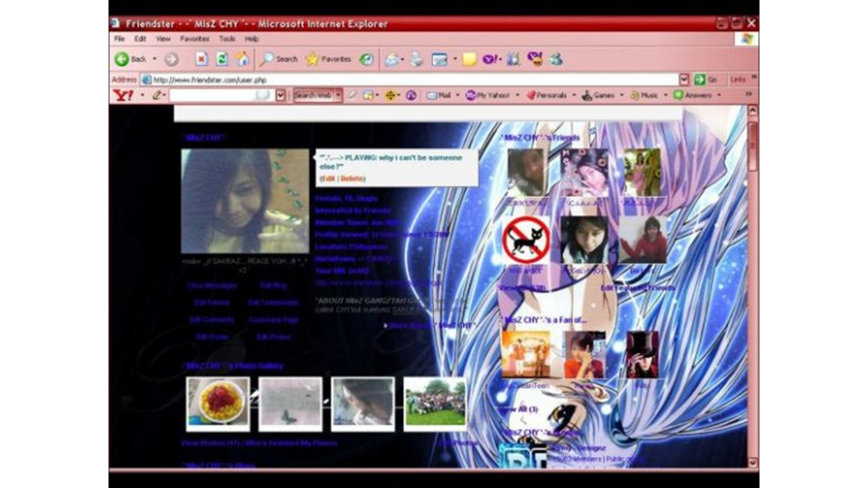Screen dimensions: 868x488
Task: Open the File menu
Action: tap(120, 39)
